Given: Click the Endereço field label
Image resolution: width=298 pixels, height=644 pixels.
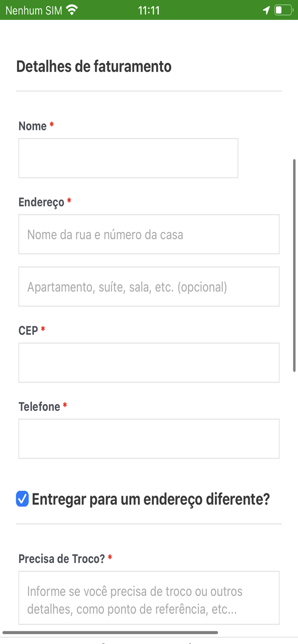Looking at the screenshot, I should 41,202.
